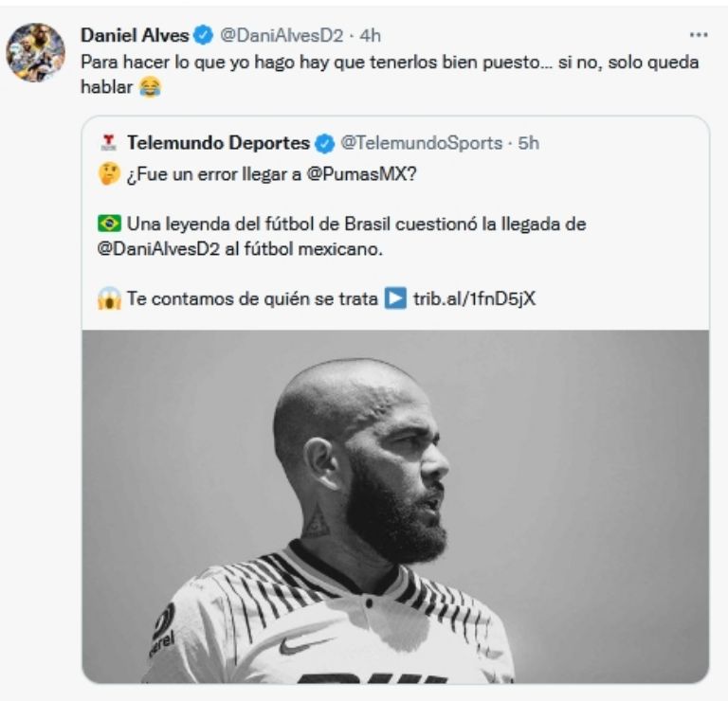
Task: Click Daniel Alves's blue verified badge
Action: click(x=203, y=36)
